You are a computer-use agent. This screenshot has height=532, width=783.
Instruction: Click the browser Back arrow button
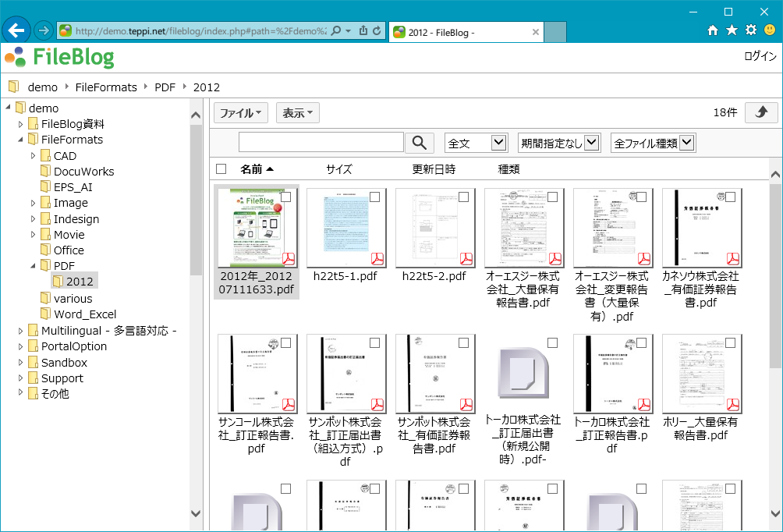tap(16, 31)
